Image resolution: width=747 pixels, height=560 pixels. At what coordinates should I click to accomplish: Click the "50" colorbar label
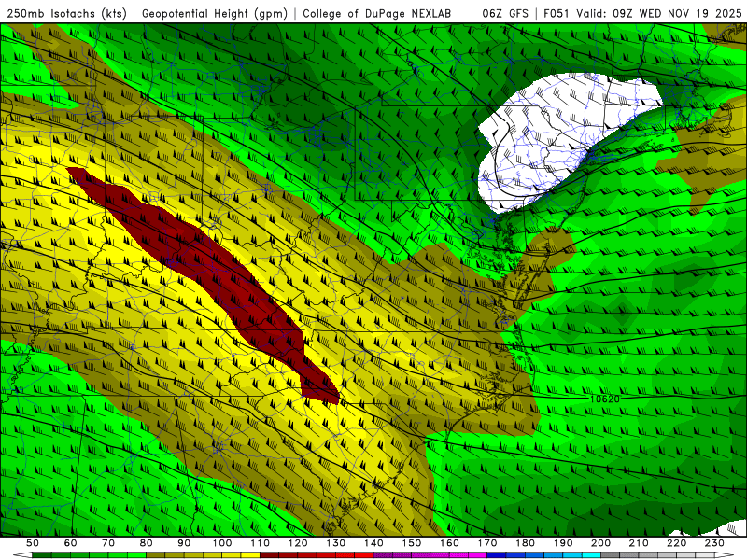(x=33, y=543)
